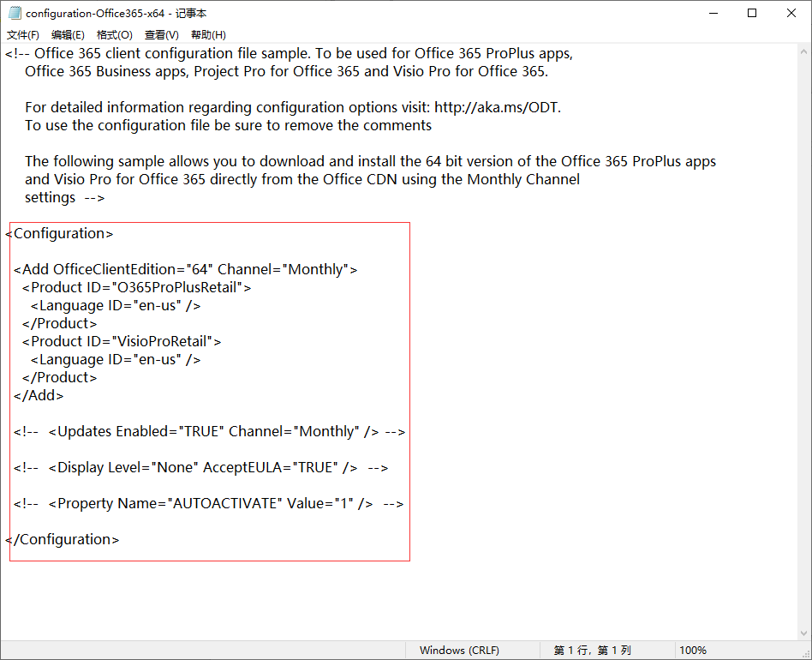Click Language ID line under VisioProRetail

tap(115, 359)
